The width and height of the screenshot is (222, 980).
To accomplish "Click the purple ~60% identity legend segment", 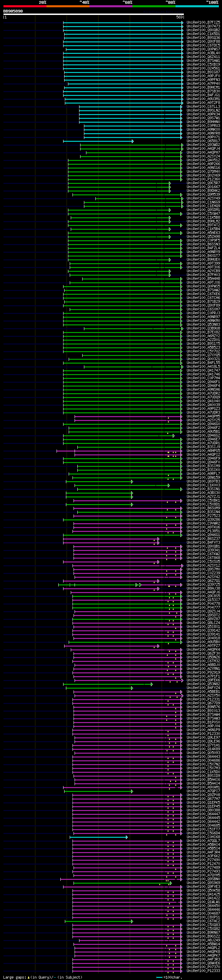I will [x=111, y=6].
